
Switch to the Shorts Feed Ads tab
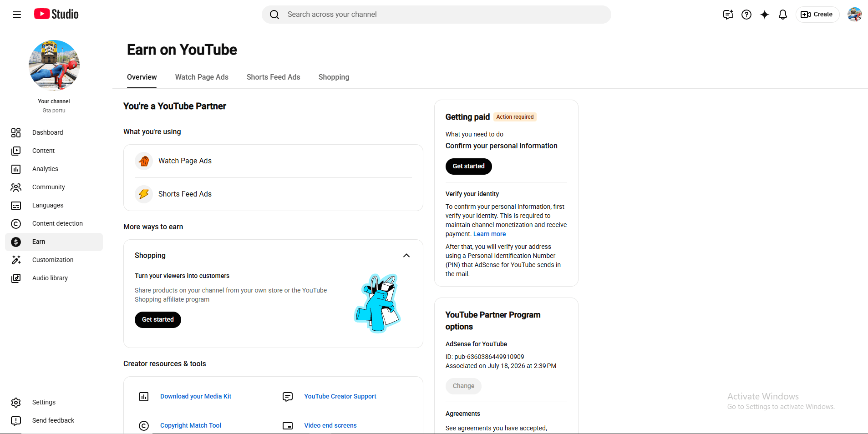tap(273, 77)
